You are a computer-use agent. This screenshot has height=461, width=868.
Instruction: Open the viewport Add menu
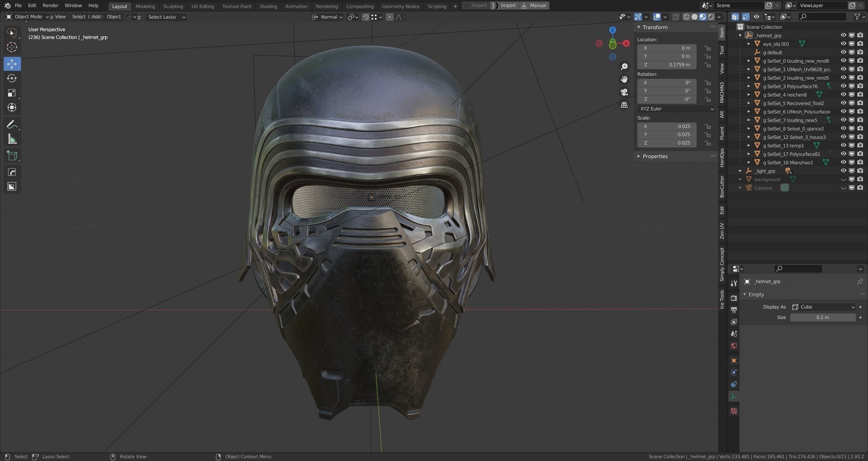tap(96, 17)
